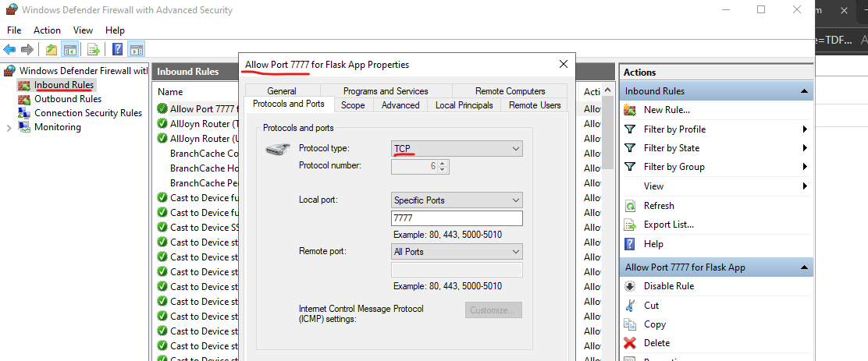The height and width of the screenshot is (361, 868).
Task: Click New Rule... in Actions pane
Action: pos(667,110)
